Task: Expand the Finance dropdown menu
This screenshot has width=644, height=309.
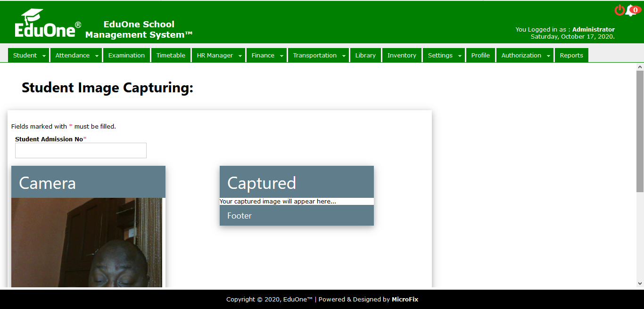Action: [281, 56]
